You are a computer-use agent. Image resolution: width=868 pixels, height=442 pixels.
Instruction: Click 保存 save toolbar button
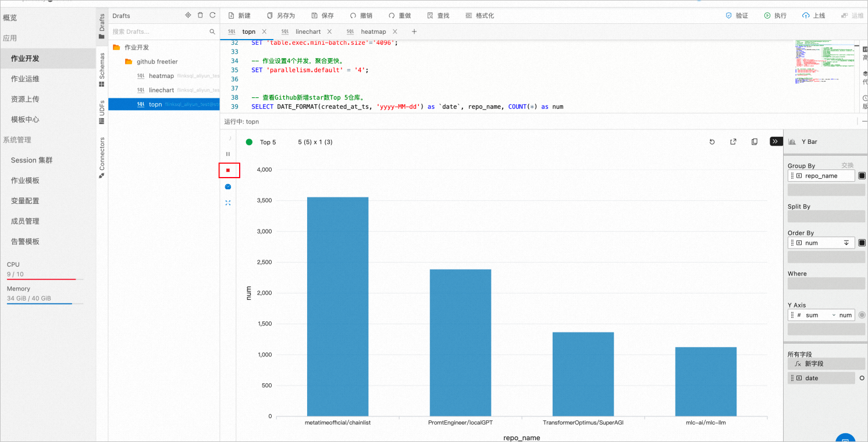click(322, 16)
